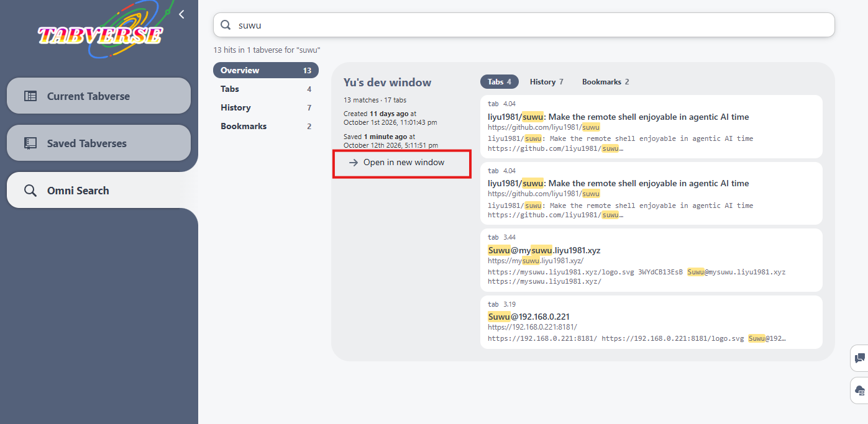Viewport: 868px width, 424px height.
Task: Click the Yu's dev window title
Action: click(387, 83)
